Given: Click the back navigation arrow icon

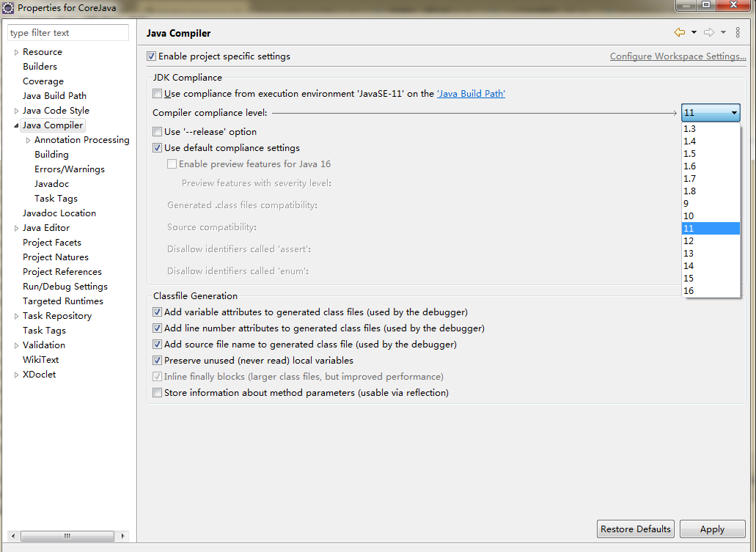Looking at the screenshot, I should (x=679, y=32).
